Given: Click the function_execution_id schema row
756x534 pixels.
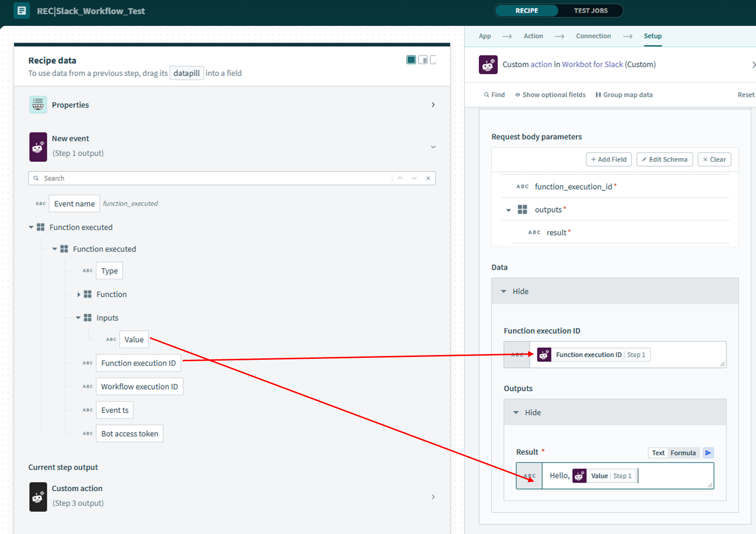Looking at the screenshot, I should 615,187.
